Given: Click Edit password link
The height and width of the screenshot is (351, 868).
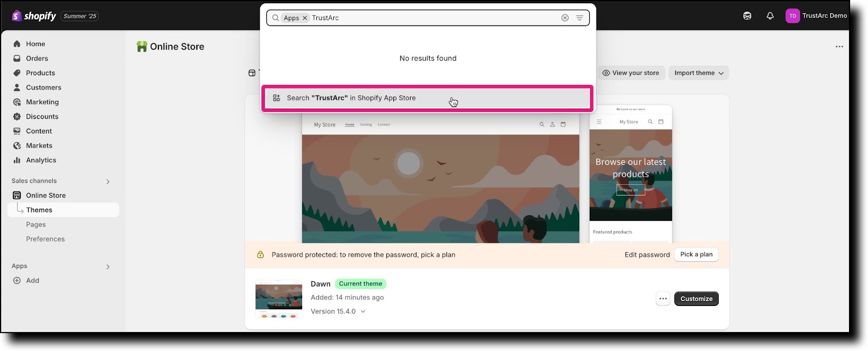Looking at the screenshot, I should pos(647,255).
